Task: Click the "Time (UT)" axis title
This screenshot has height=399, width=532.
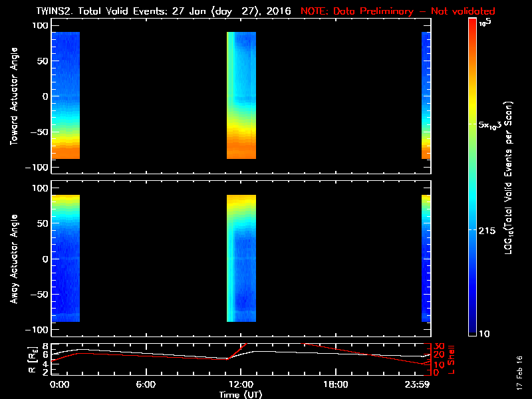Action: pos(241,394)
